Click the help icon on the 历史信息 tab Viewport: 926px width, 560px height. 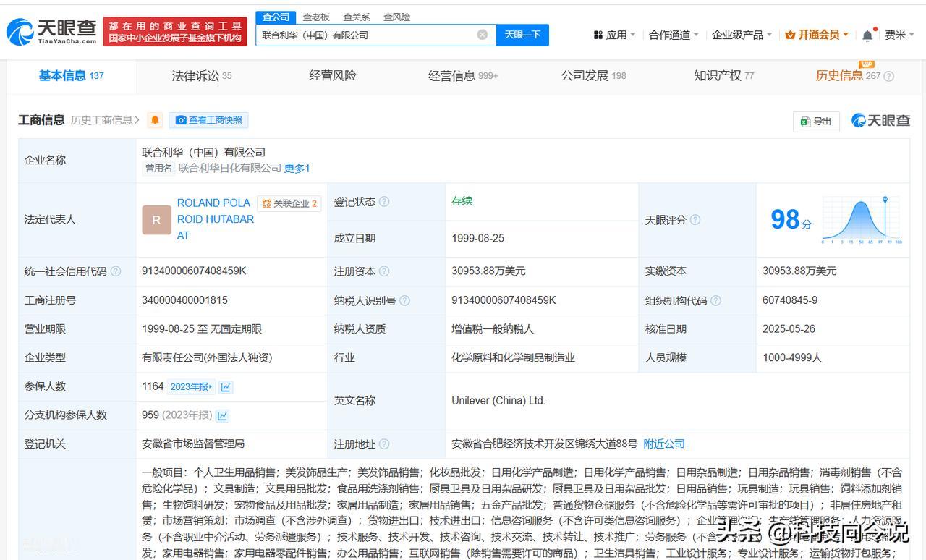click(x=889, y=76)
